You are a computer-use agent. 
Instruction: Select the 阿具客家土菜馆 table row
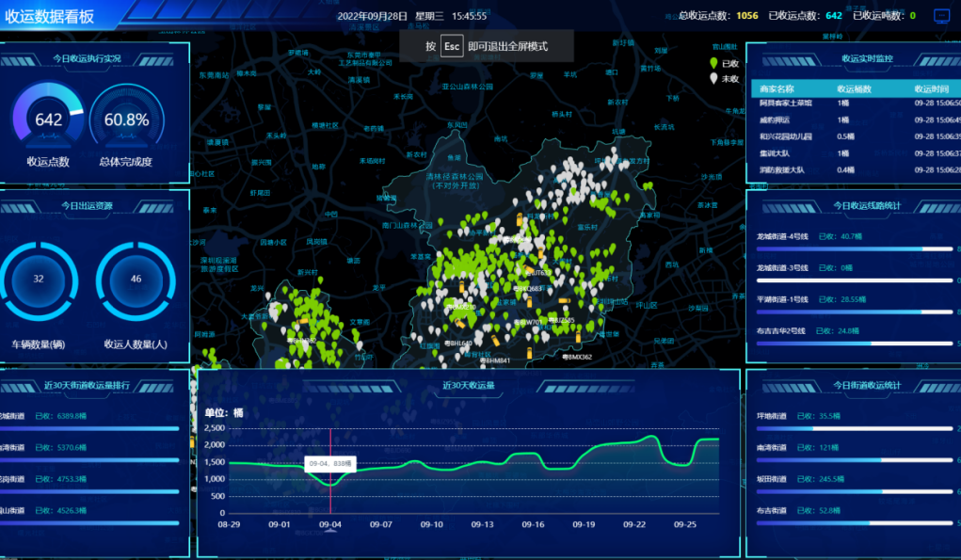click(857, 103)
